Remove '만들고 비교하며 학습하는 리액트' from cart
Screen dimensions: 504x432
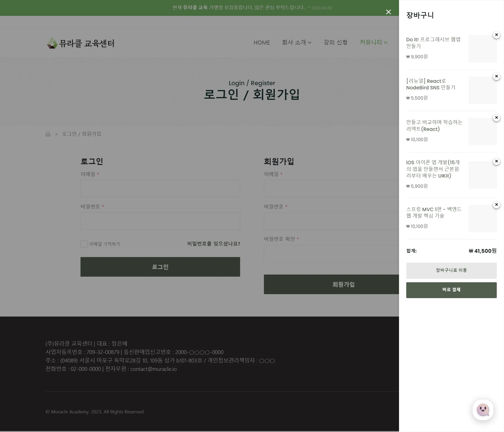coord(497,118)
